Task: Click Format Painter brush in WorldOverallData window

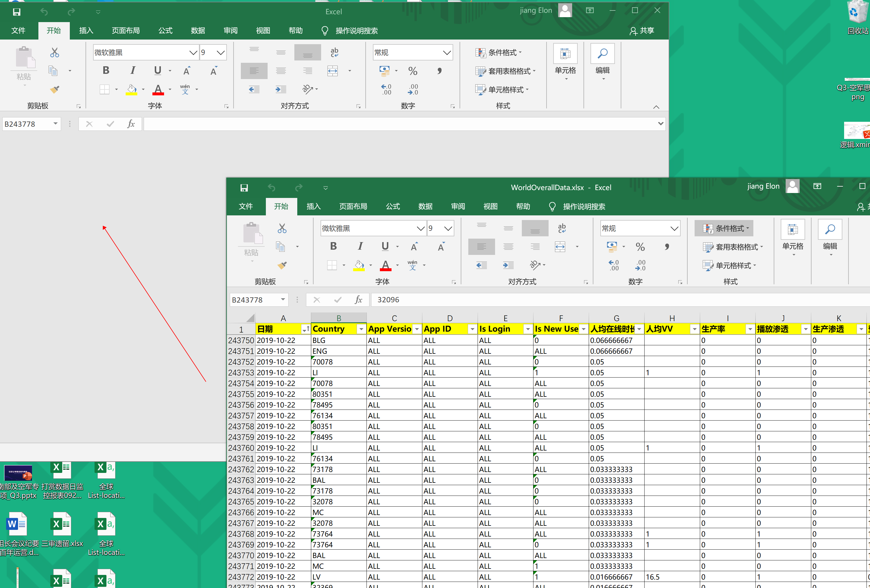Action: (282, 265)
